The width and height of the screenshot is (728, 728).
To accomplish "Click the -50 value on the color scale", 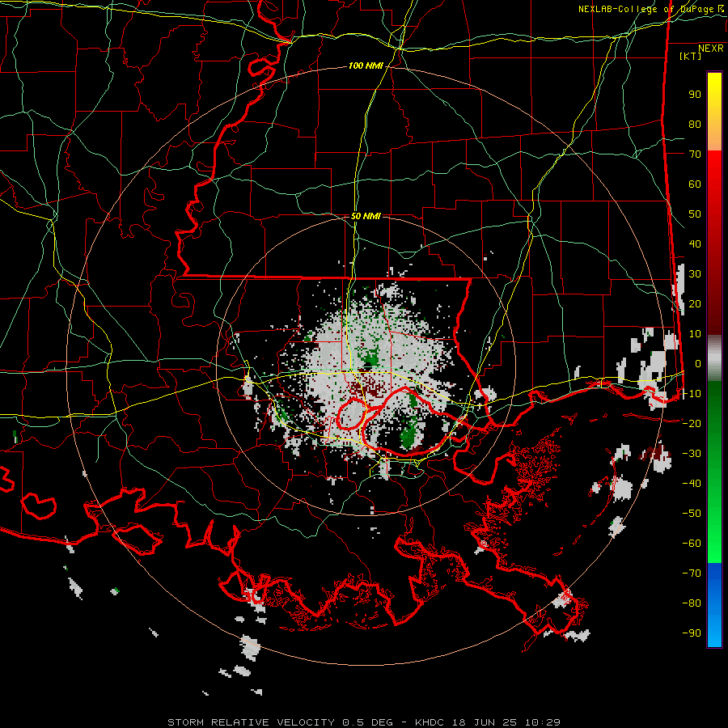I will [692, 514].
